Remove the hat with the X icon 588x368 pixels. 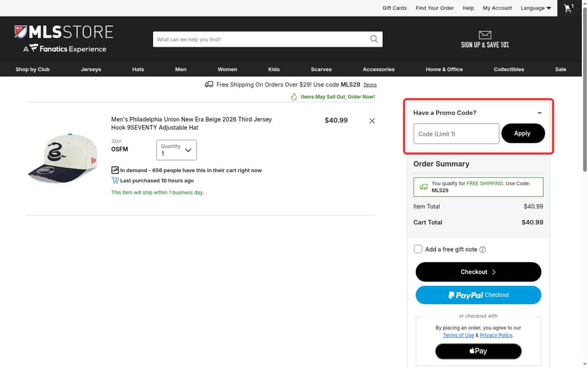coord(372,121)
